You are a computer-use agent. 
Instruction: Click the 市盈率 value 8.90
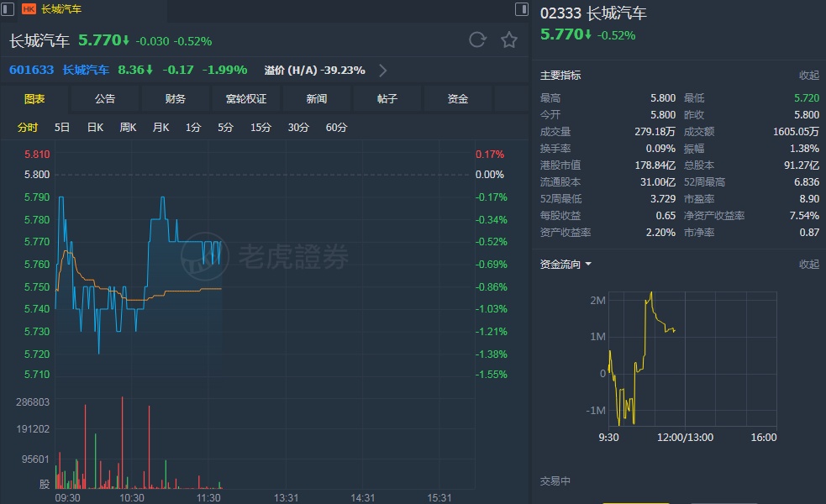click(809, 199)
